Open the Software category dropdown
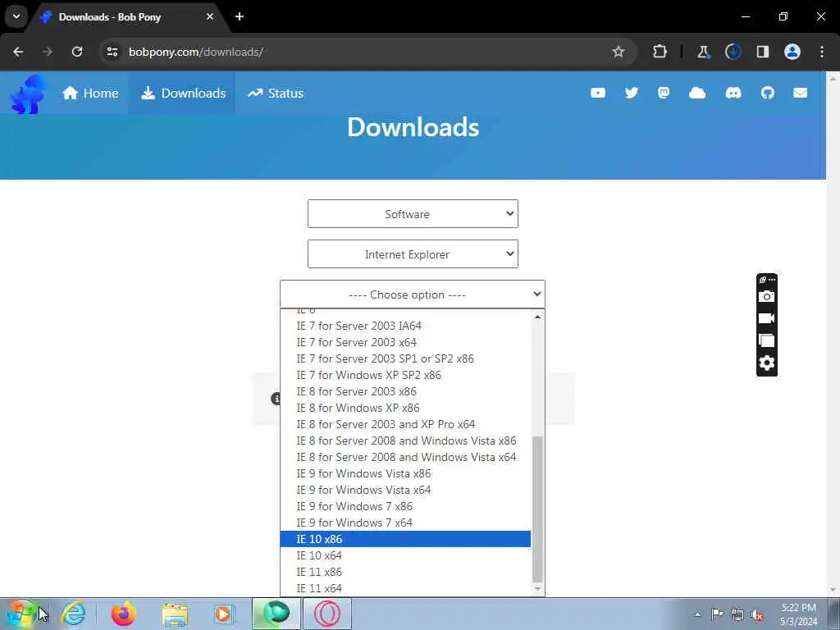This screenshot has width=840, height=630. pos(413,214)
